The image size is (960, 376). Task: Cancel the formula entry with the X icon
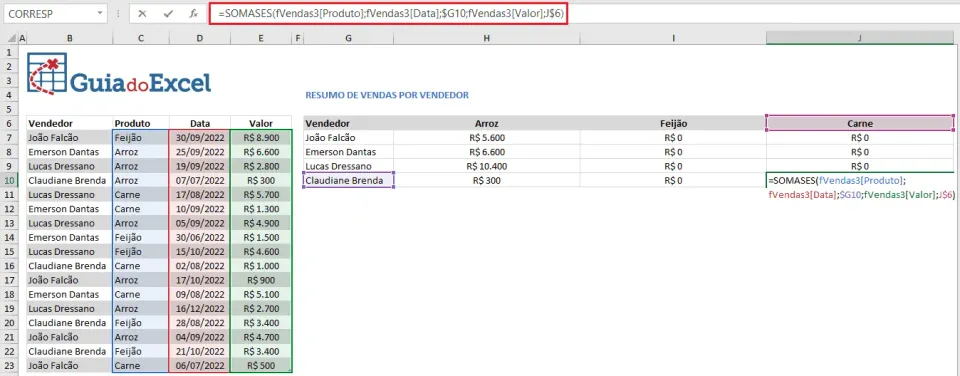click(x=142, y=13)
